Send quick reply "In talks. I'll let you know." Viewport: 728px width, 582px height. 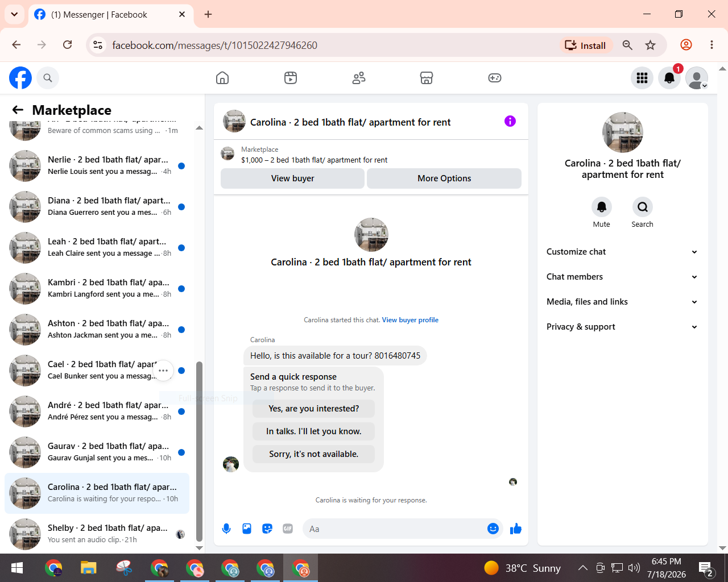point(314,431)
